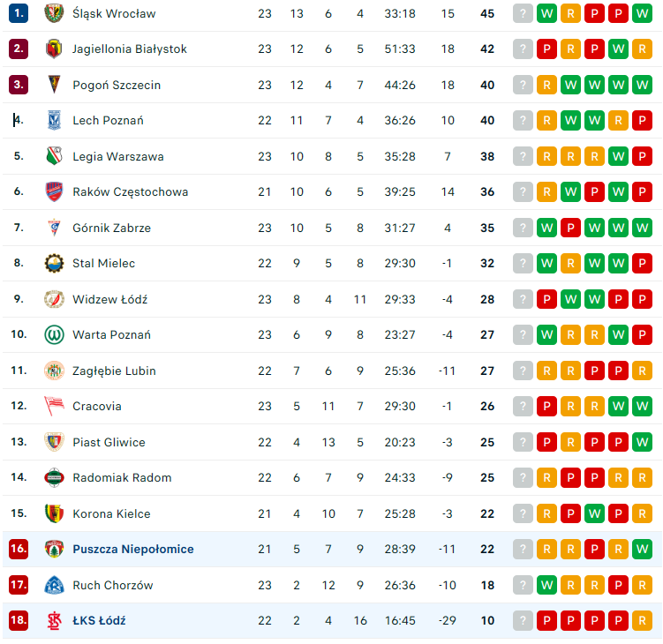Click Widzew Łódź first red P result
The image size is (663, 644).
547,299
